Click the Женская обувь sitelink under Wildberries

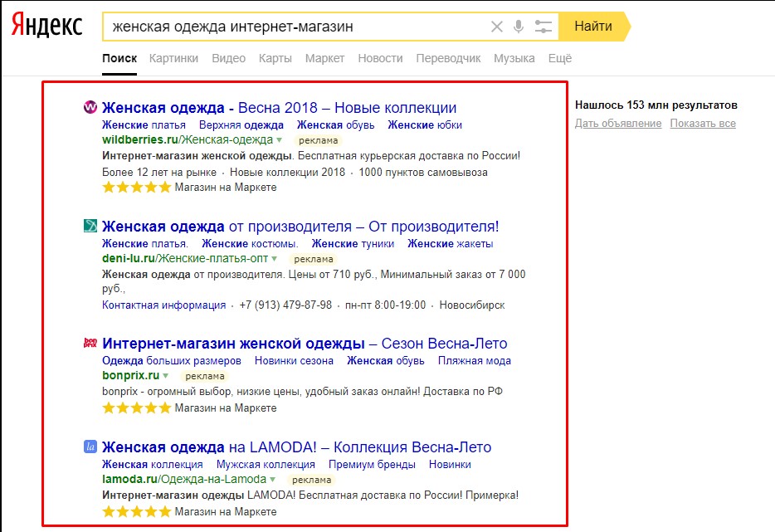tap(335, 125)
